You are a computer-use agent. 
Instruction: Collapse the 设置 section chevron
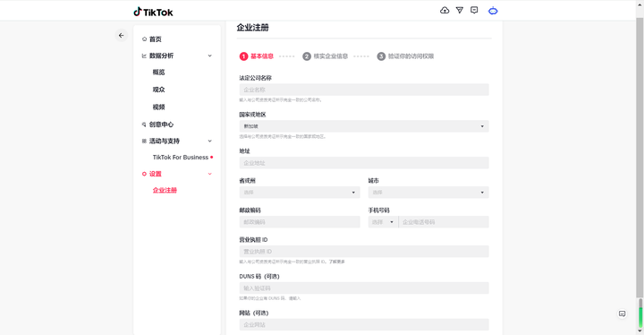click(x=210, y=174)
